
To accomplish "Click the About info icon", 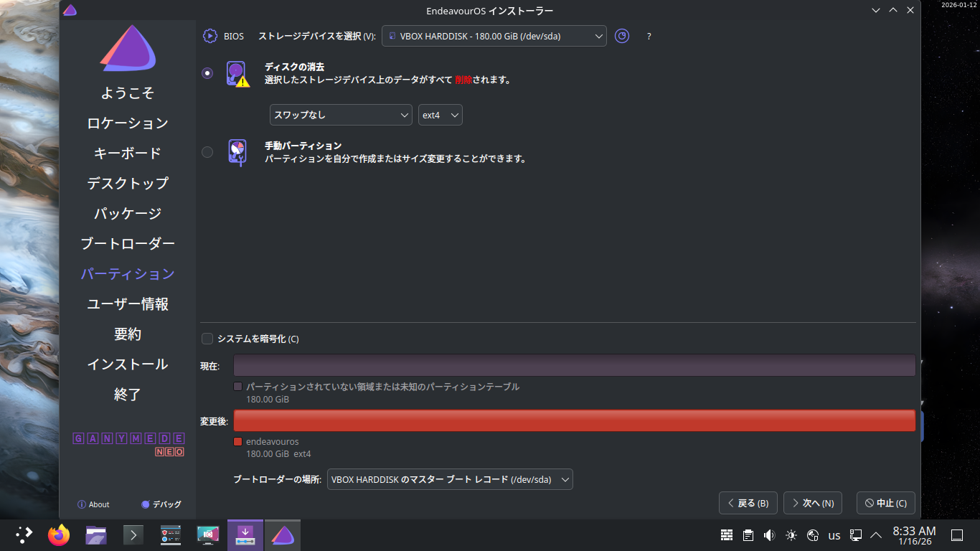I will [x=82, y=504].
